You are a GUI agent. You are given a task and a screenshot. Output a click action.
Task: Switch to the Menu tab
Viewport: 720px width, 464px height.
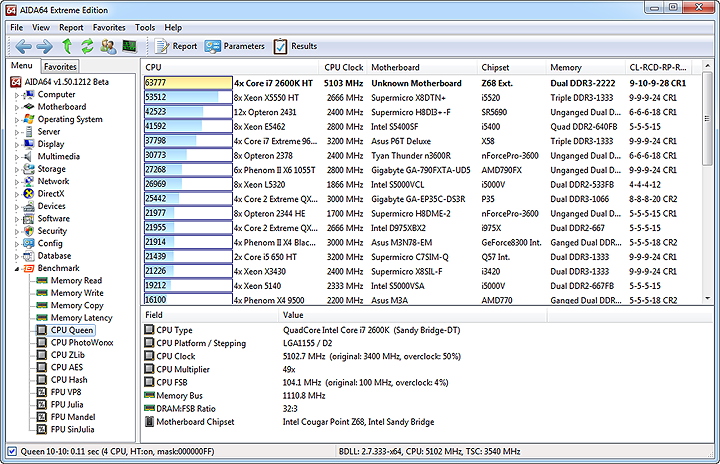(22, 65)
